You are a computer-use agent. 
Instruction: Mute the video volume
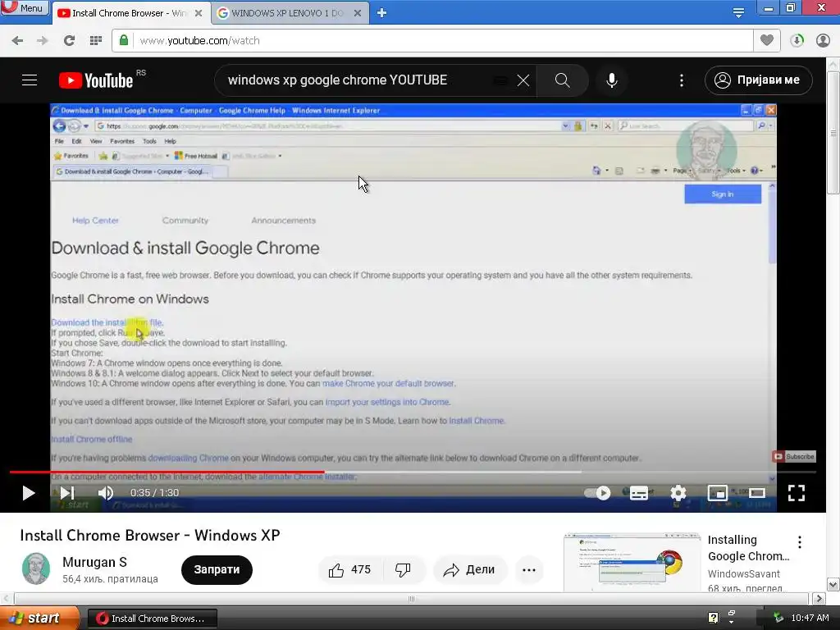106,493
